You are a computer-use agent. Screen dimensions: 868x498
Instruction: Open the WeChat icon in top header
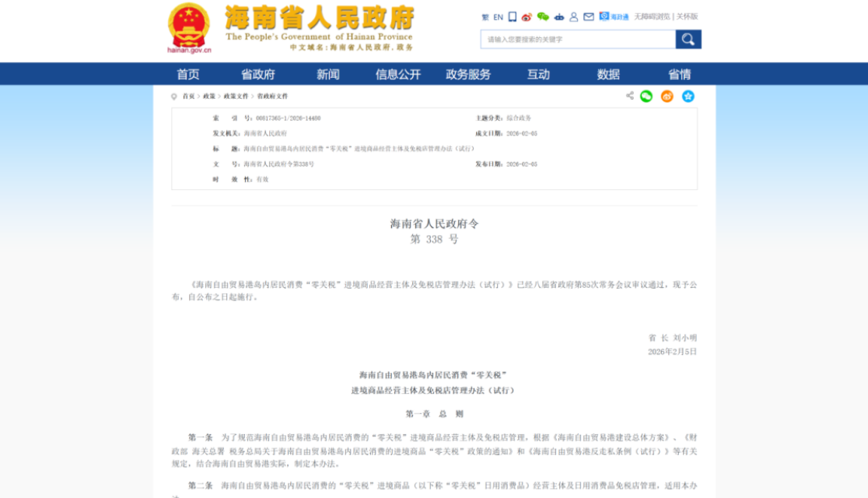543,16
